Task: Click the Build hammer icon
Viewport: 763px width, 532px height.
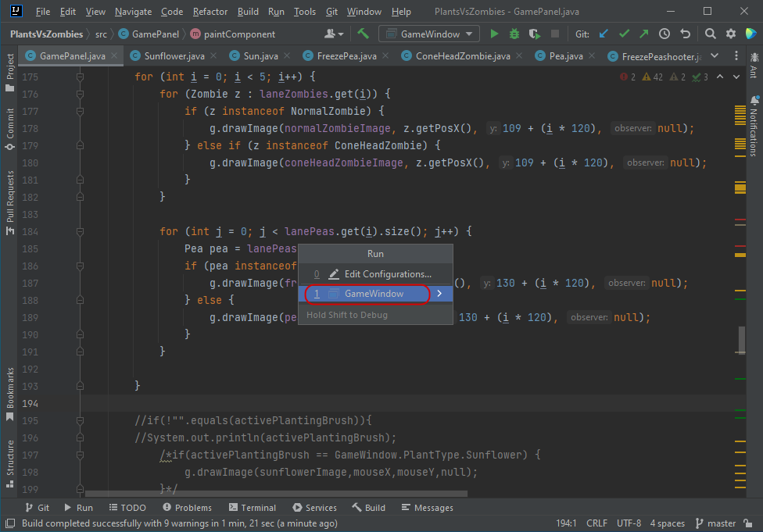Action: [x=363, y=34]
